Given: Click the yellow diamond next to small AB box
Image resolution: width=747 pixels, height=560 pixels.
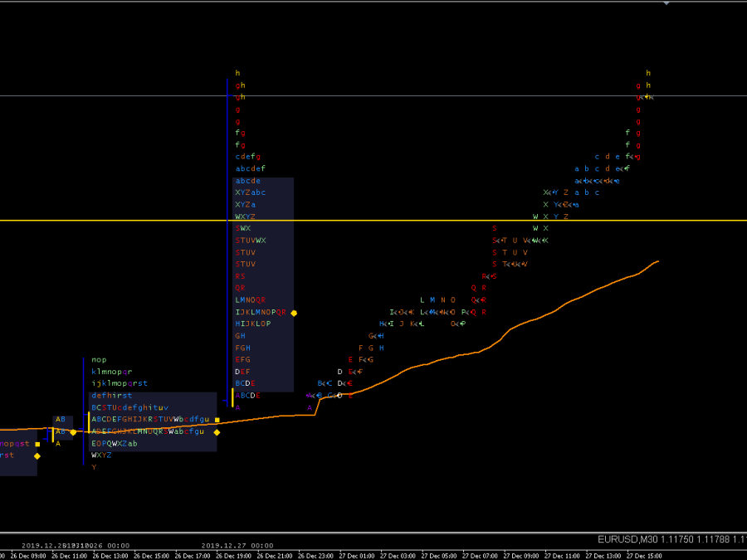Looking at the screenshot, I should [x=73, y=432].
